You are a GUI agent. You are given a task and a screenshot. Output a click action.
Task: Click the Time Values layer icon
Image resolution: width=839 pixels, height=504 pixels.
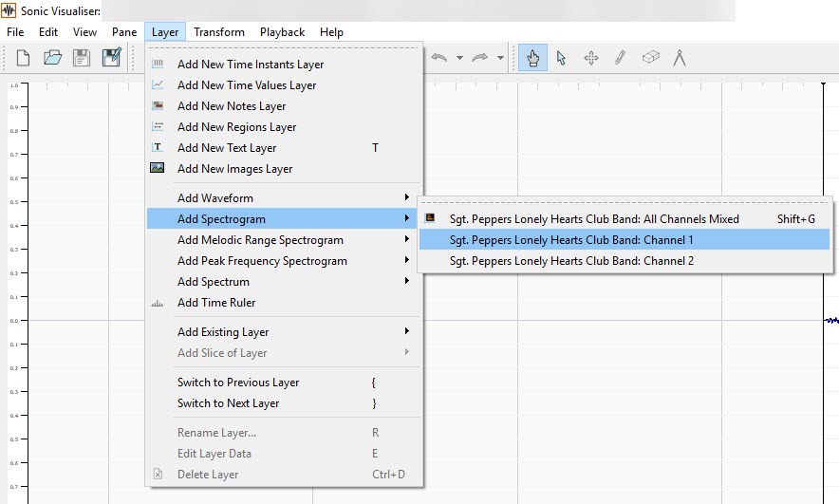[x=158, y=84]
